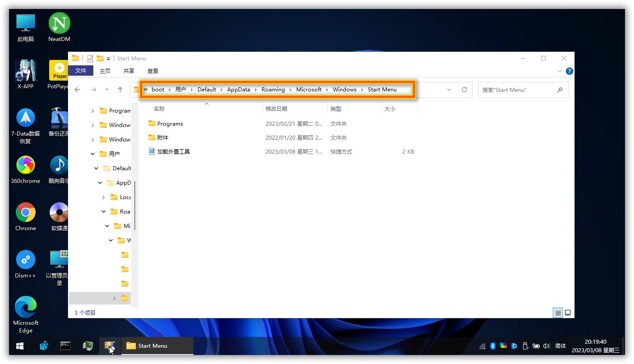Select the Dism++ desktop icon
The width and height of the screenshot is (634, 364).
click(26, 264)
